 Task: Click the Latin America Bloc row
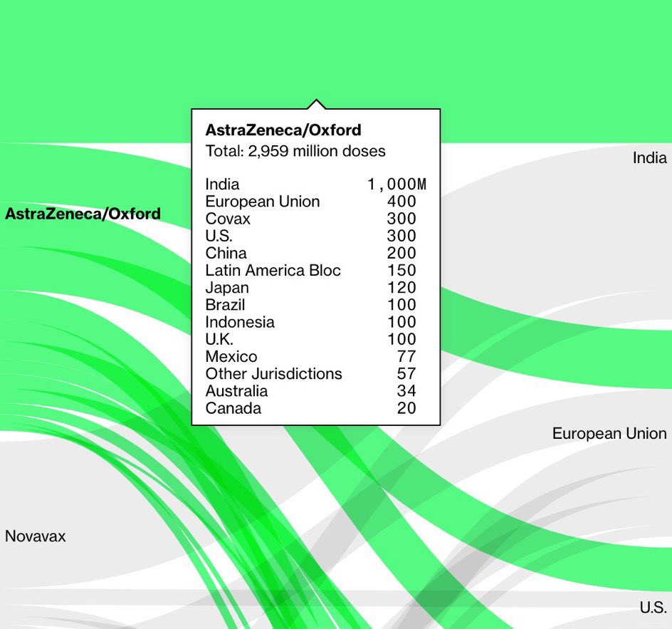pyautogui.click(x=316, y=270)
